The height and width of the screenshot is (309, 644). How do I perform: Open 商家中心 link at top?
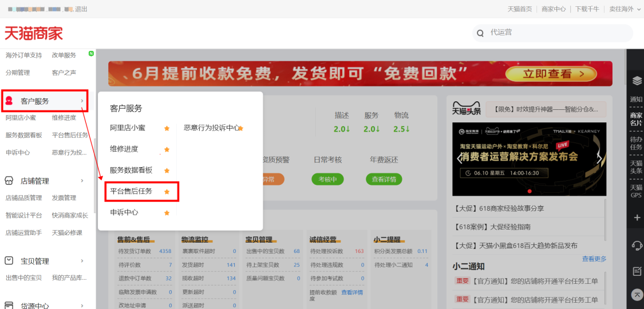tap(553, 9)
